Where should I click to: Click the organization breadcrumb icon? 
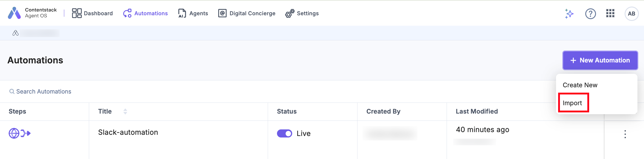point(16,33)
